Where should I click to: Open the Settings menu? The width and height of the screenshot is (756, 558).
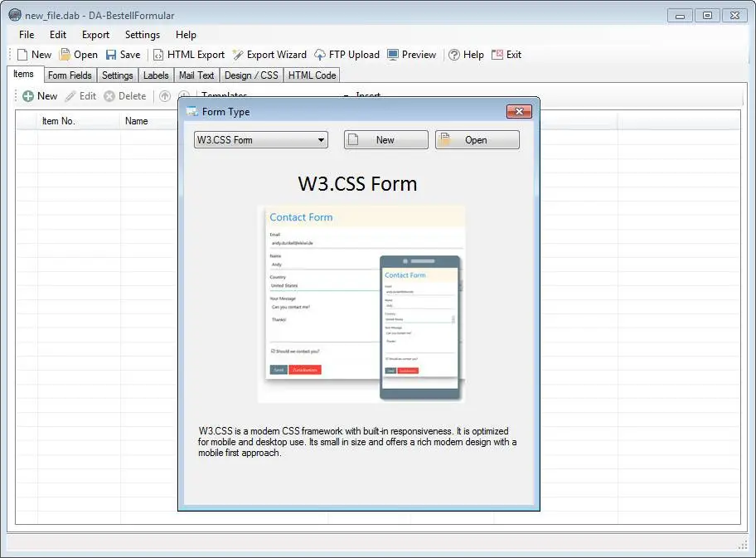point(143,35)
